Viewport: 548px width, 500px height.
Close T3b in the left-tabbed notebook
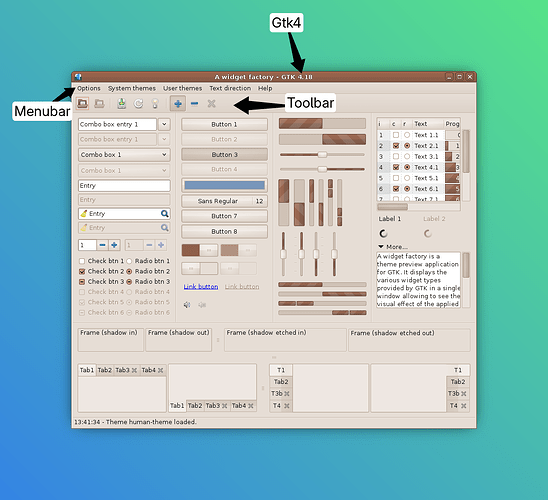coord(287,394)
